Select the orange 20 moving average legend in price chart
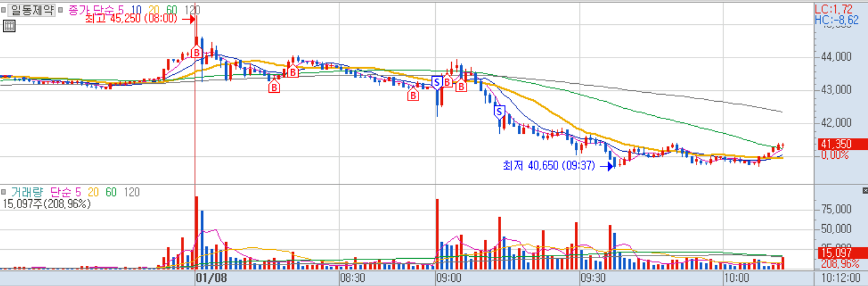This screenshot has height=286, width=868. pyautogui.click(x=153, y=10)
